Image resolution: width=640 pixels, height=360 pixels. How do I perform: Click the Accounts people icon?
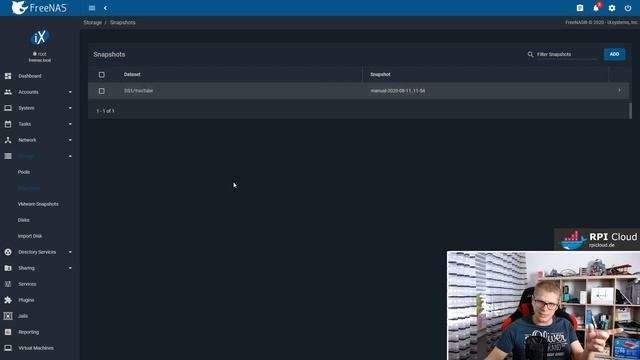pyautogui.click(x=8, y=92)
